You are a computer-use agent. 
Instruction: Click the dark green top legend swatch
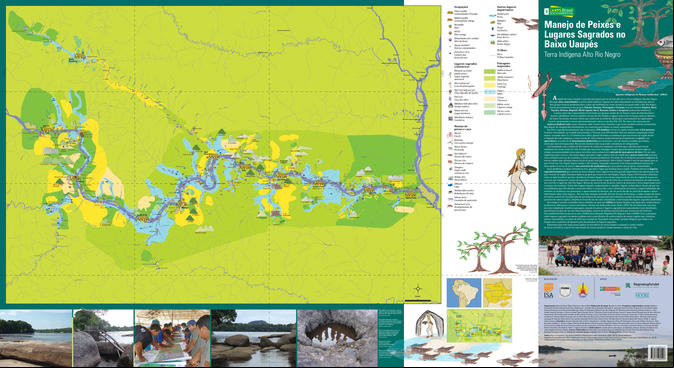coord(490,72)
